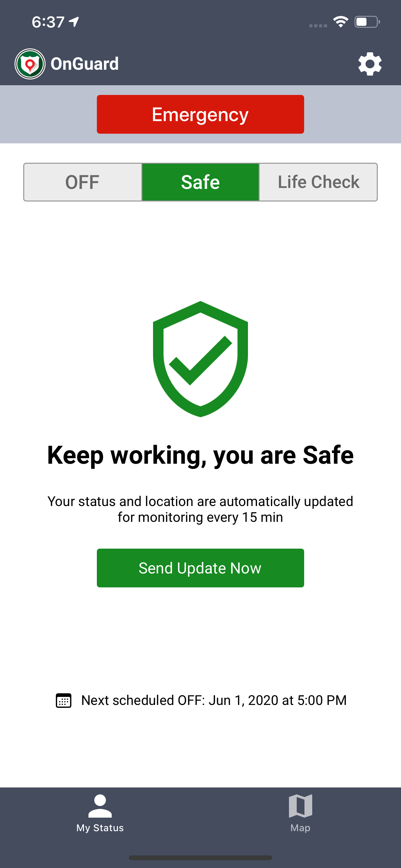Tap the red Emergency button

point(200,114)
